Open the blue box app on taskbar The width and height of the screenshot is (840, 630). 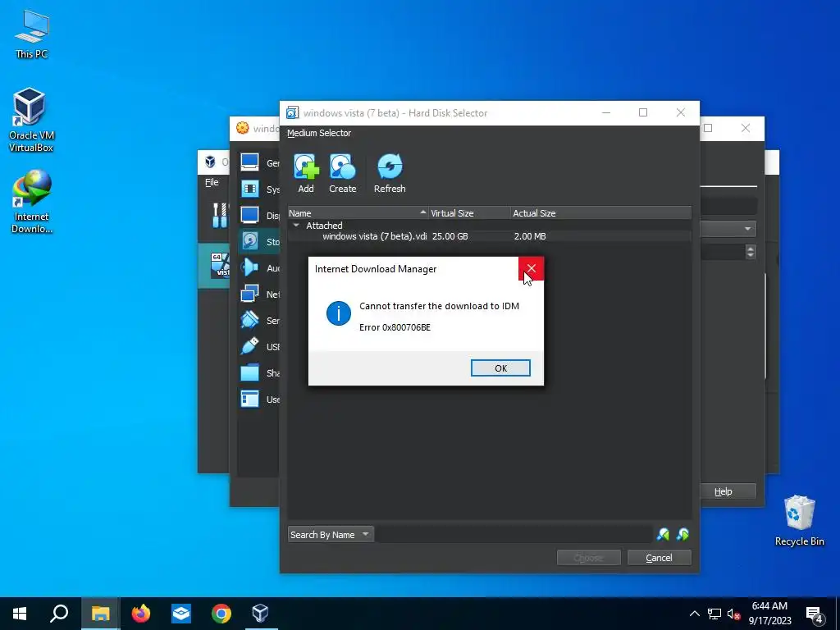[181, 614]
